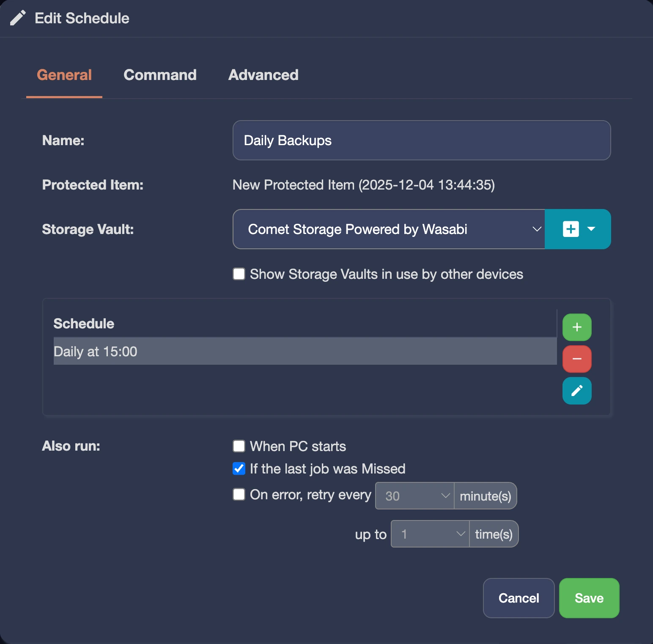Click the Schedule list header

[x=84, y=324]
